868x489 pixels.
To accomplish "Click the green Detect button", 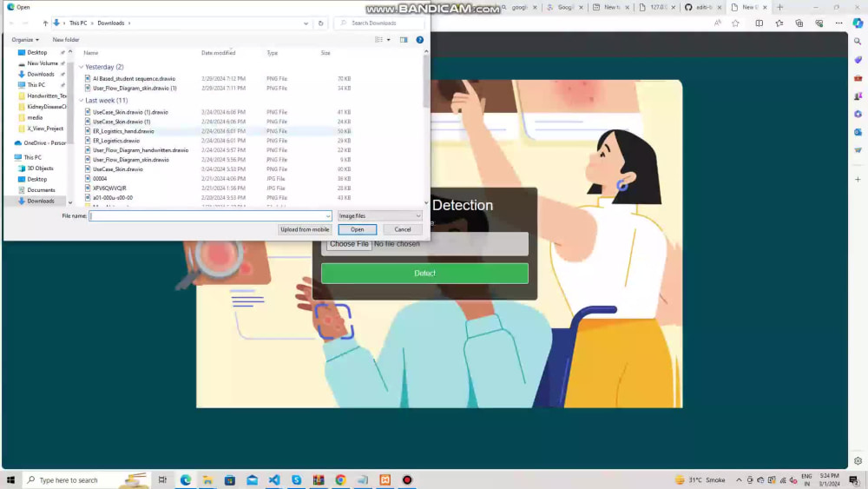I will coord(424,274).
